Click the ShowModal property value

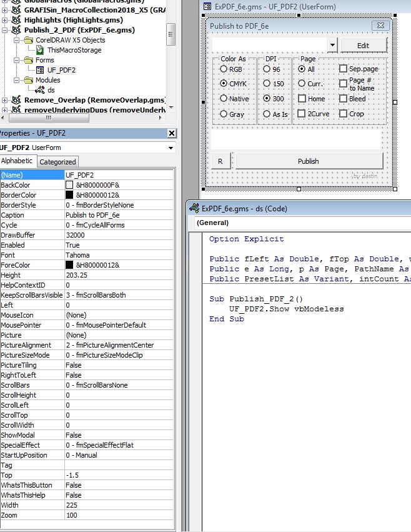click(119, 435)
